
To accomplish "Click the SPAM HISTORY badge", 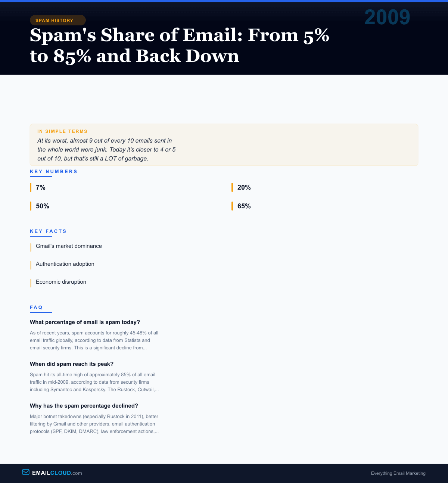I will click(x=55, y=20).
